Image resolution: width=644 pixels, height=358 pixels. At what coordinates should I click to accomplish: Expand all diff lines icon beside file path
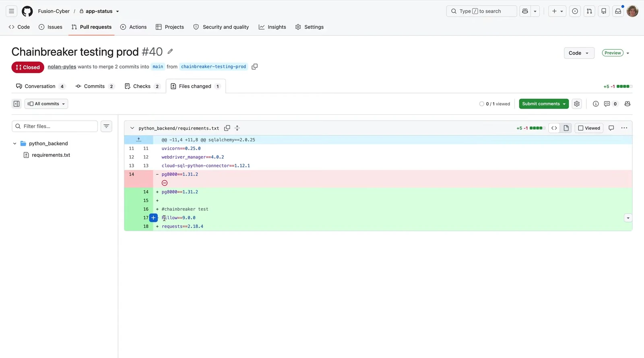237,128
